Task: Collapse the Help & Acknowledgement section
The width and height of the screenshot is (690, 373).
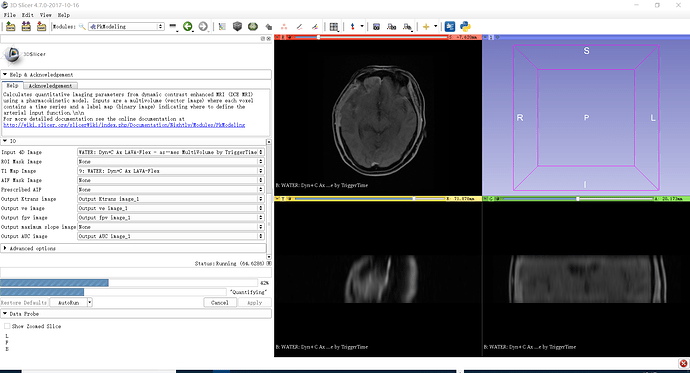Action: [x=136, y=75]
